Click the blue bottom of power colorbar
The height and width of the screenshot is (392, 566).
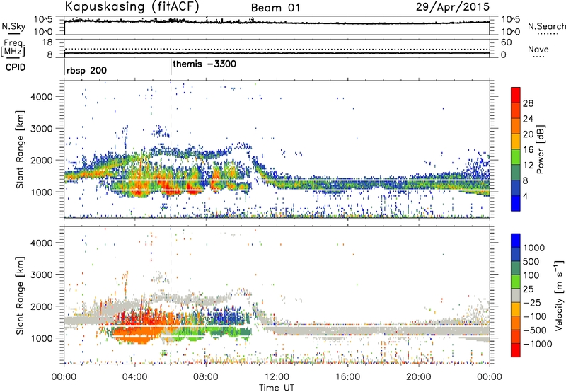click(516, 203)
